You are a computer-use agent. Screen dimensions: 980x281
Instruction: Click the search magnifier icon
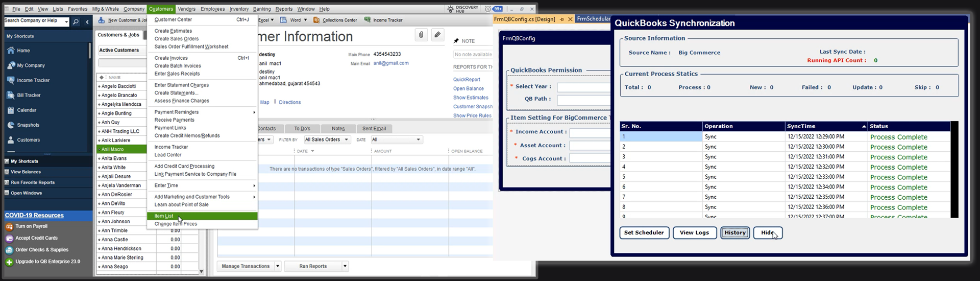coord(76,21)
